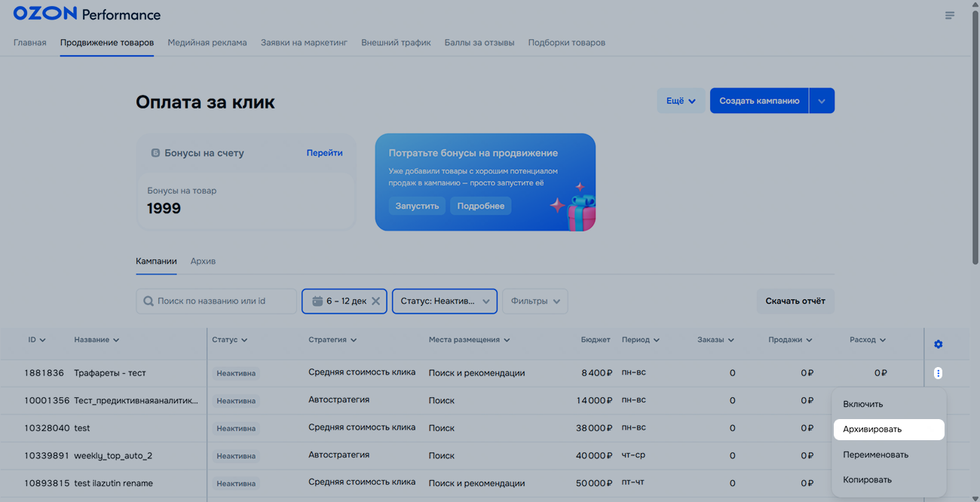The image size is (980, 502).
Task: Click the OZON Performance logo
Action: pyautogui.click(x=87, y=14)
